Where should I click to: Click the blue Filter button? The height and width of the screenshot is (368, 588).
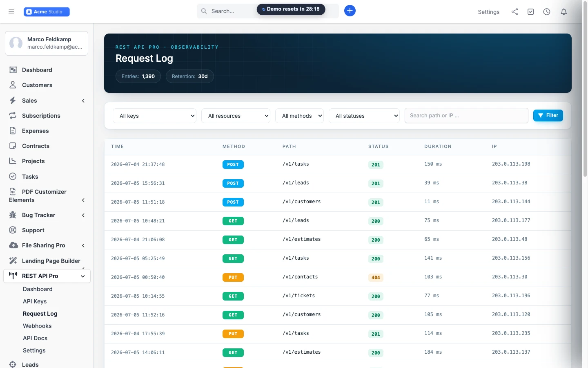(548, 115)
